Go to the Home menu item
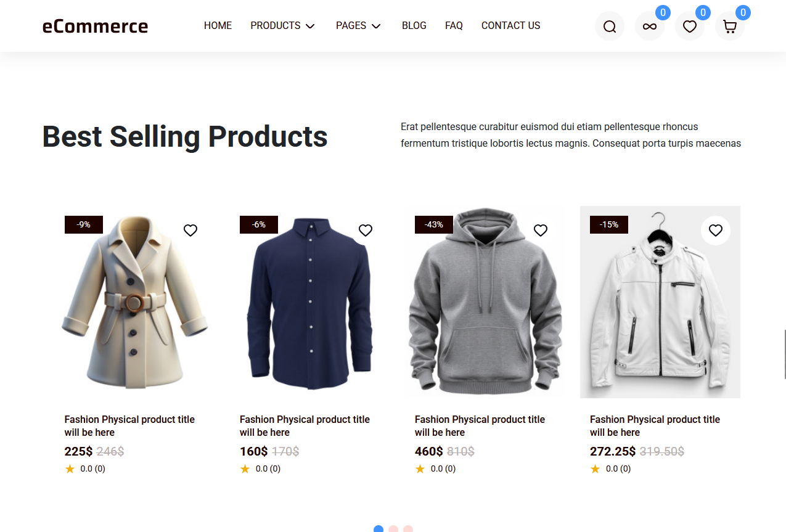 218,26
